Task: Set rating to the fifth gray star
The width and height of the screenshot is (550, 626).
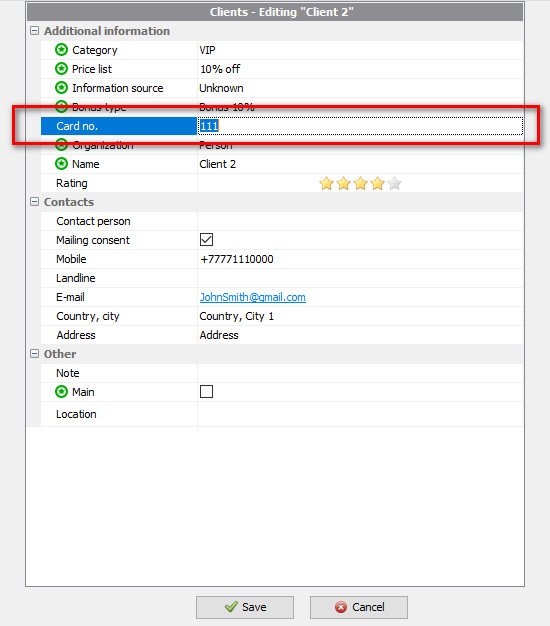Action: [394, 183]
